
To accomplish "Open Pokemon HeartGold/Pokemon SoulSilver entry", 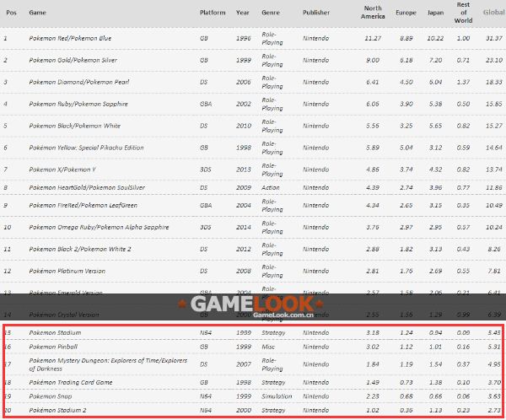I will click(87, 187).
